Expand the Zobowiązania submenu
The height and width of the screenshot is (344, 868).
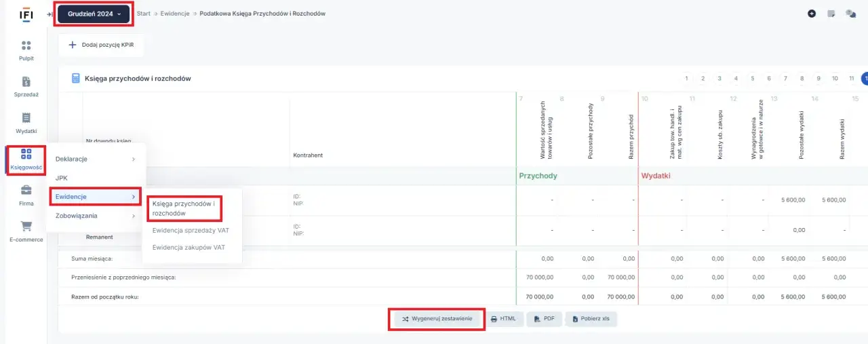[x=95, y=216]
